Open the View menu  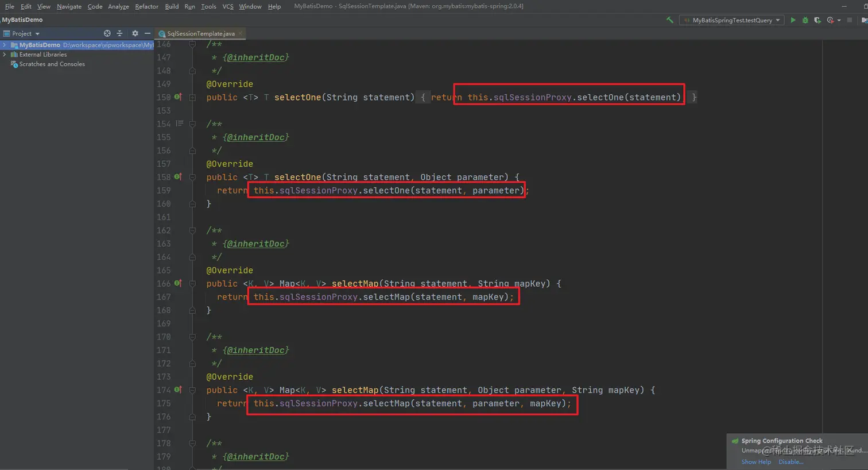(x=44, y=6)
